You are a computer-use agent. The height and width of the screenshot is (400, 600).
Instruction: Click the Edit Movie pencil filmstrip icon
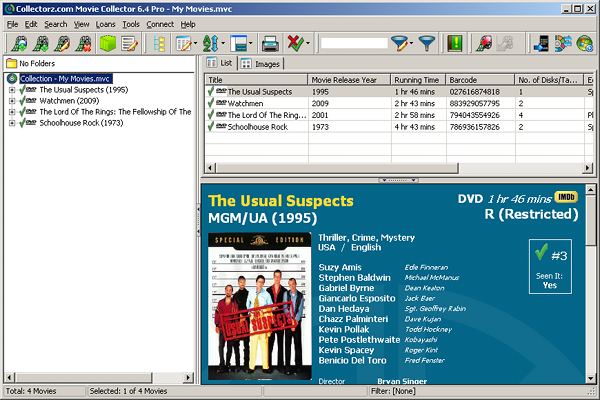(x=62, y=44)
